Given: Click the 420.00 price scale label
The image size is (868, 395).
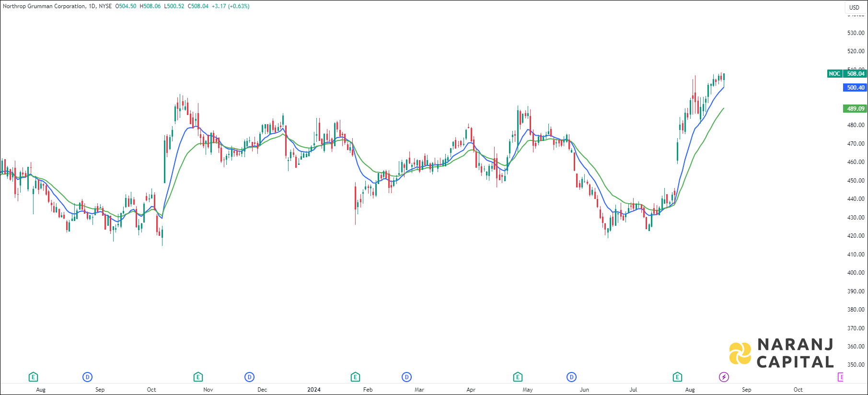Looking at the screenshot, I should [x=856, y=236].
